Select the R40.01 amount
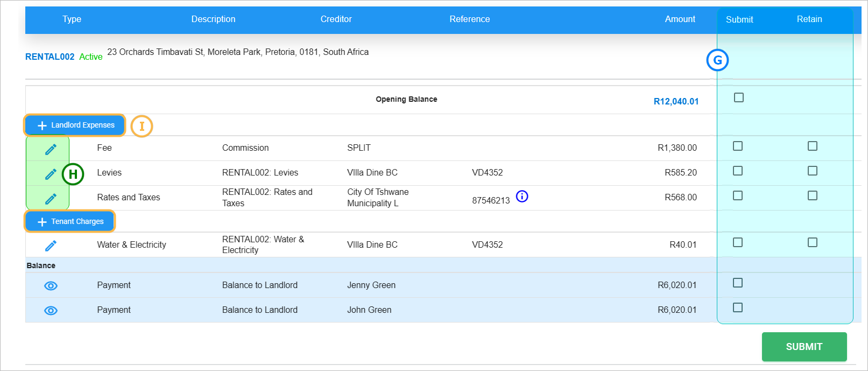Viewport: 868px width, 371px height. pos(683,244)
